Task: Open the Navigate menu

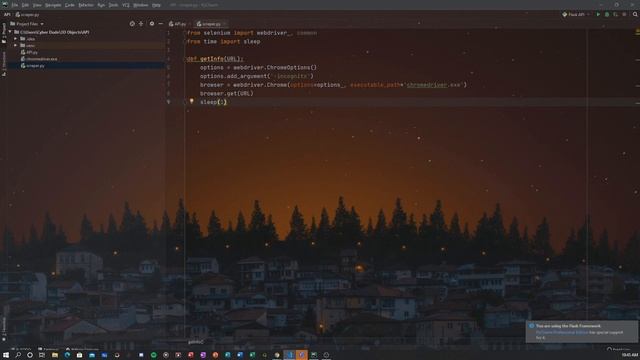Action: pyautogui.click(x=53, y=5)
